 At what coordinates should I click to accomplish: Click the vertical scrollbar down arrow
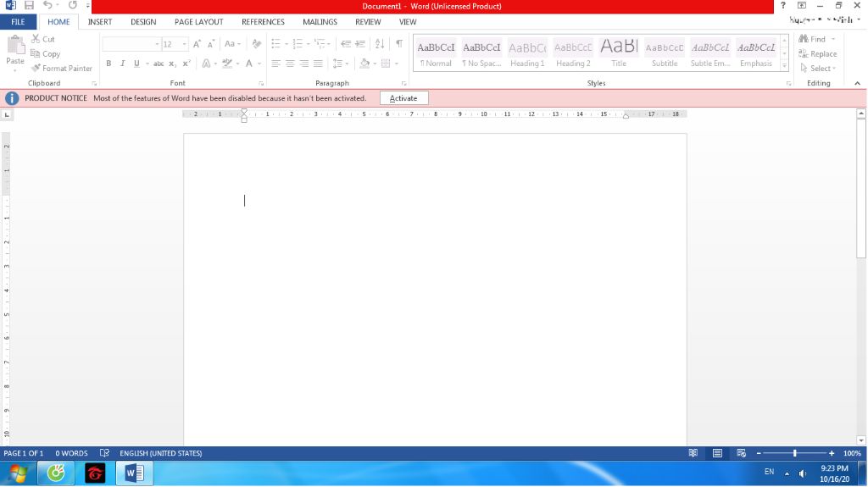[861, 440]
